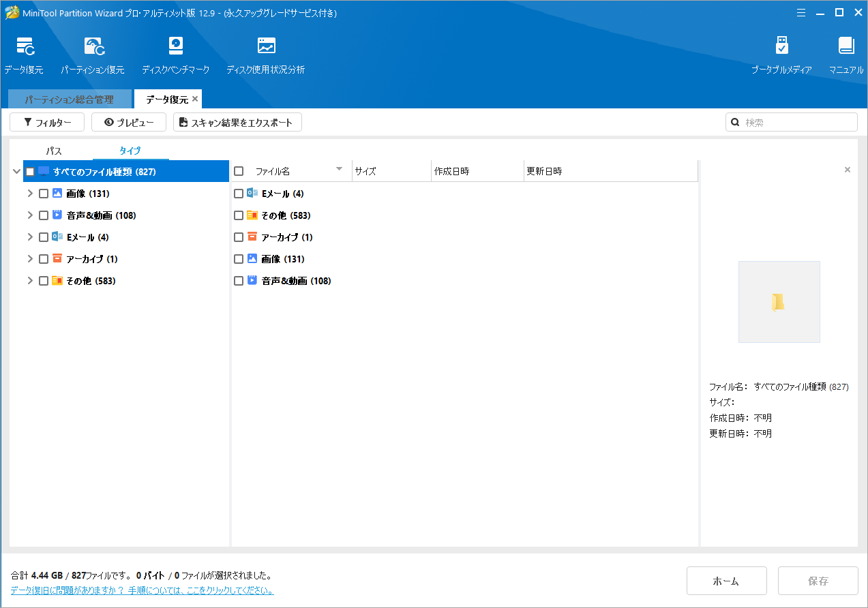Focus the 検索 input field
Image resolution: width=868 pixels, height=608 pixels.
(792, 122)
